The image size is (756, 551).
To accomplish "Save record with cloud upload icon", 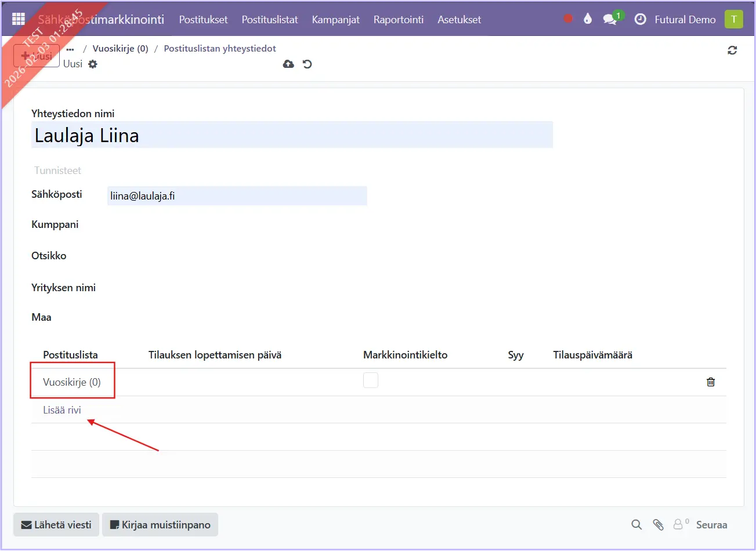I will tap(288, 64).
